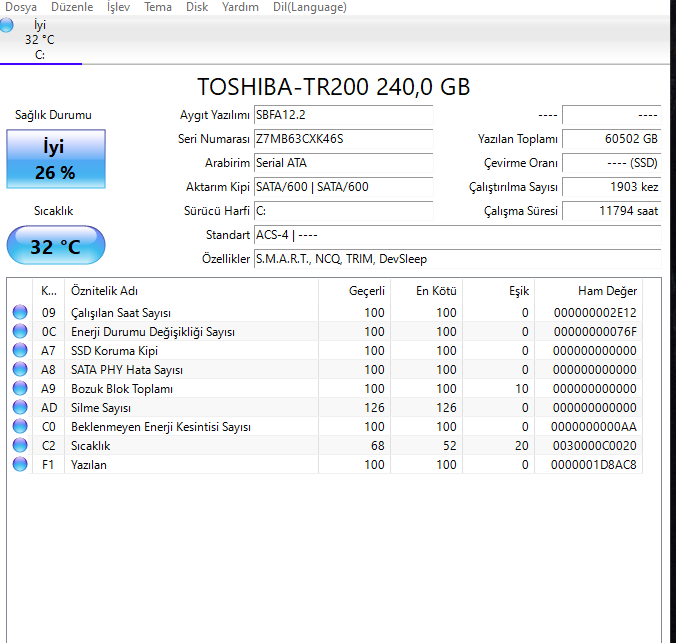Click the status orb for Beklenmeyen Enerji Kesintisi Sayısı

click(x=20, y=426)
